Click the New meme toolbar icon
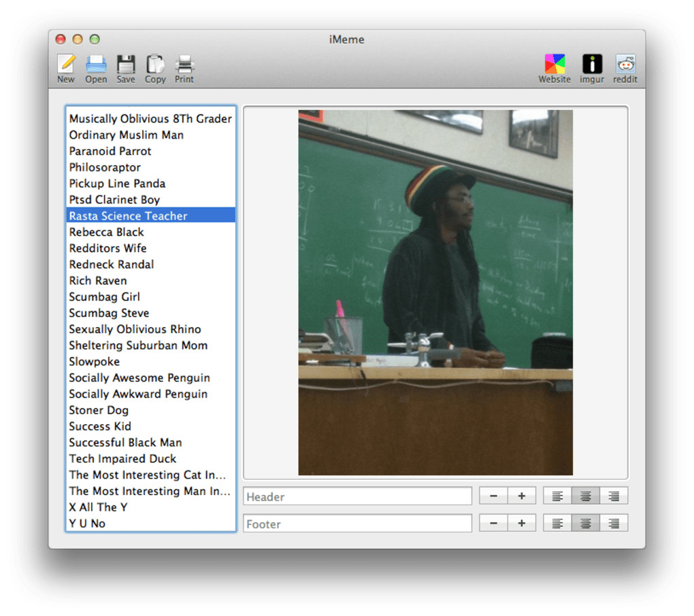694x616 pixels. 66,65
